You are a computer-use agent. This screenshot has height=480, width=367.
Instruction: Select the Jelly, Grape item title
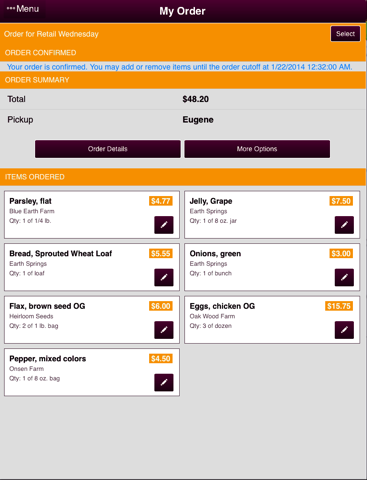point(211,201)
